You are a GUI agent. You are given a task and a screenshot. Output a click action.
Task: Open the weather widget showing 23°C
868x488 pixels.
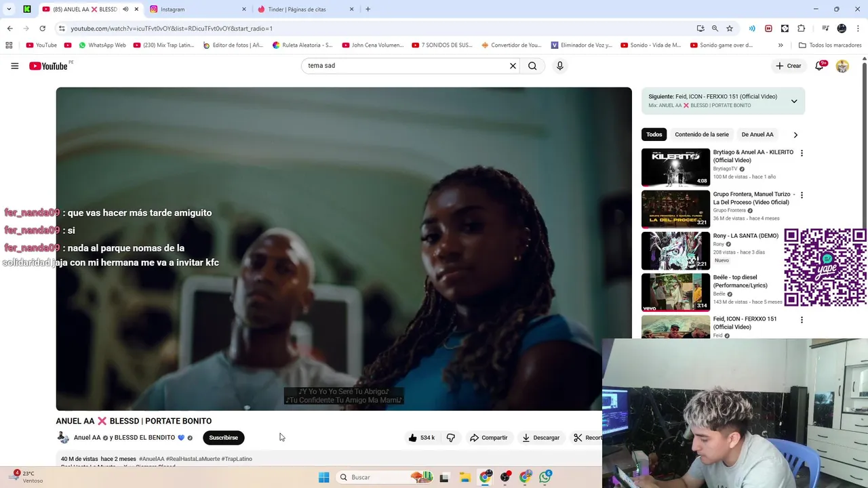pyautogui.click(x=24, y=477)
